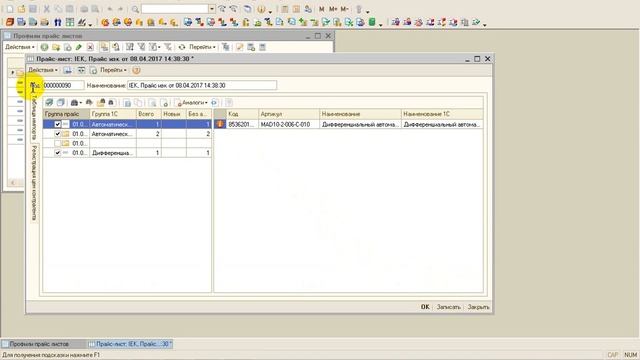Click the Закрыть button
Screen dimensions: 640x360
pyautogui.click(x=478, y=307)
